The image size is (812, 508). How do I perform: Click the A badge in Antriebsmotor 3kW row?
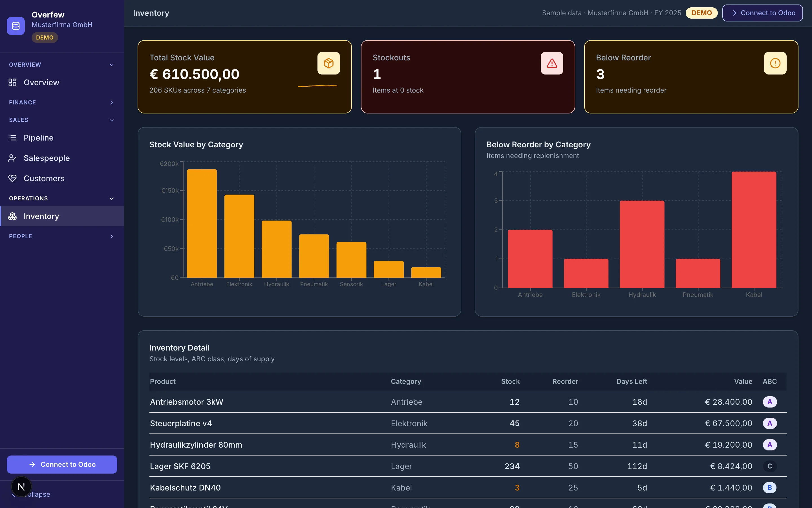pos(770,402)
